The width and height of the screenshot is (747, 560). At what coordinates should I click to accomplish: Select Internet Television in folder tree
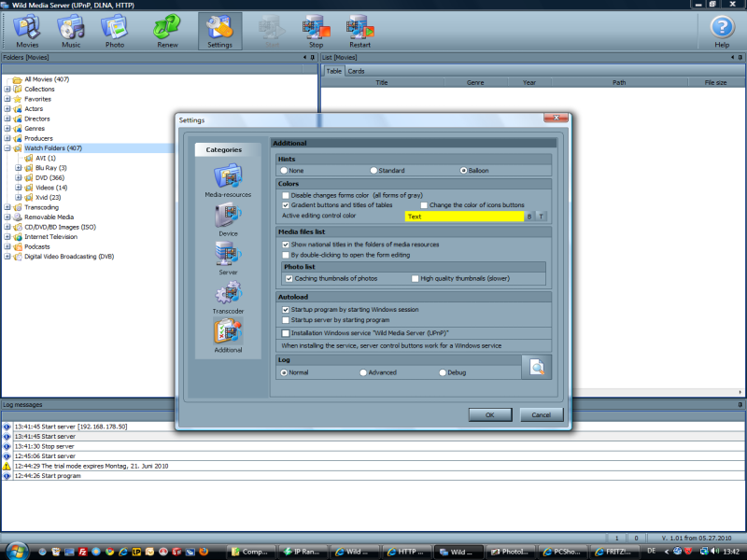[x=51, y=237]
